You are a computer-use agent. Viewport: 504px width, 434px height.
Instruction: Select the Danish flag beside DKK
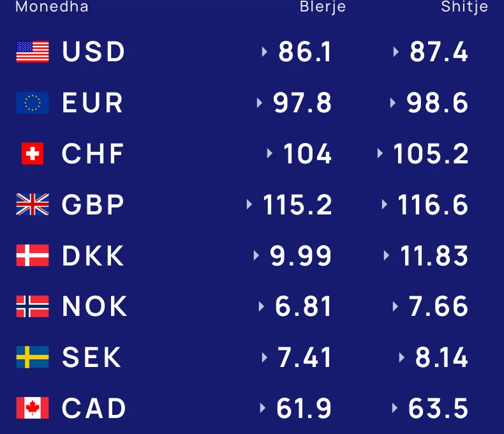pyautogui.click(x=33, y=255)
